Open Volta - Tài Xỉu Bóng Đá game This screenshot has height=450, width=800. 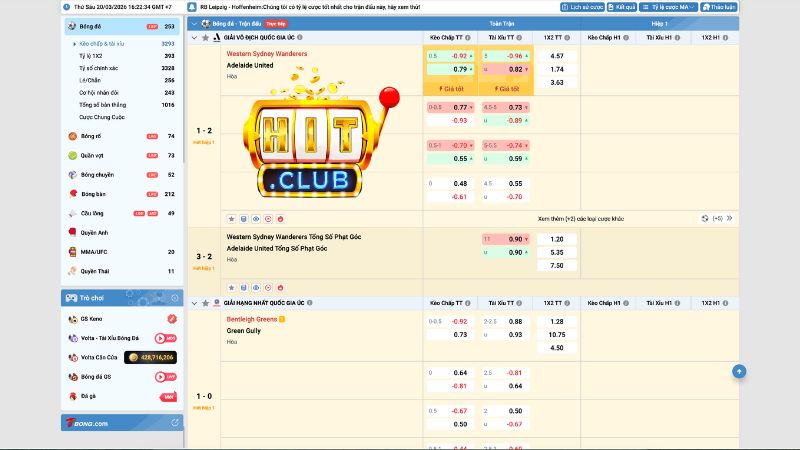click(x=122, y=338)
